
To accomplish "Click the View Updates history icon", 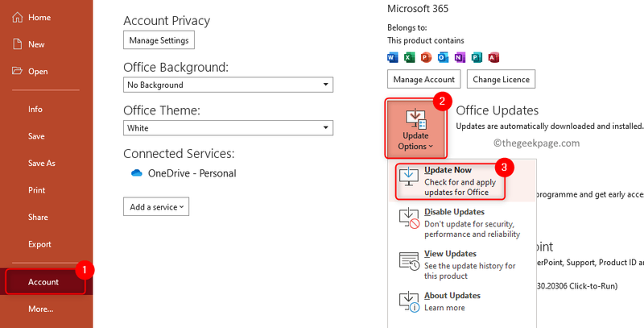I will tap(409, 261).
